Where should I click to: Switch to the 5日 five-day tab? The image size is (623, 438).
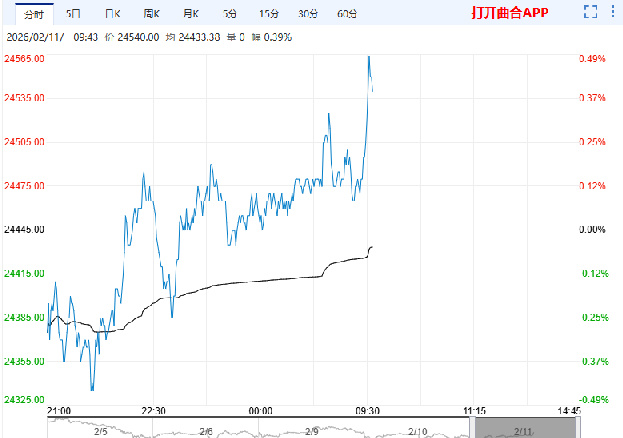pyautogui.click(x=74, y=15)
